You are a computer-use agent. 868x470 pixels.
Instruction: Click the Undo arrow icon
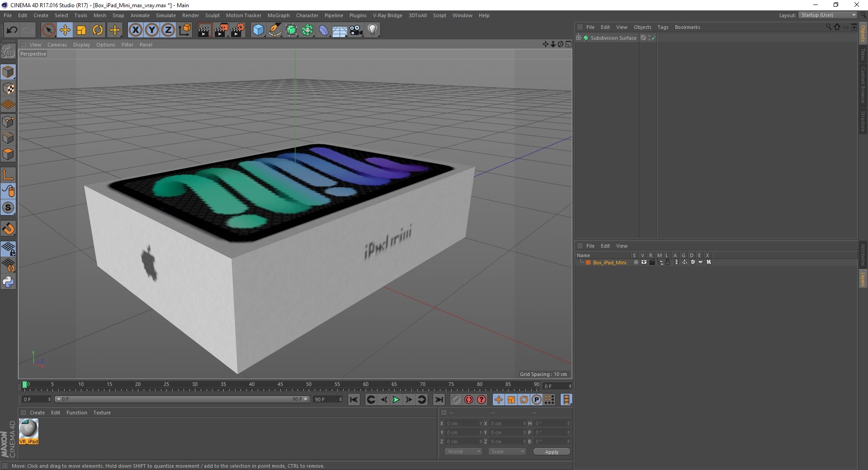[12, 30]
